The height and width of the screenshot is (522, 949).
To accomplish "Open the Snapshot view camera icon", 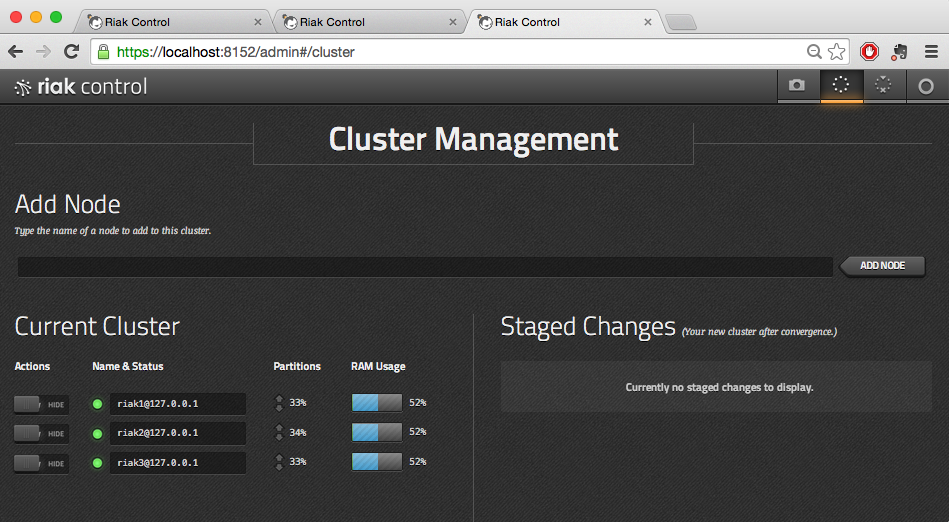I will 798,85.
